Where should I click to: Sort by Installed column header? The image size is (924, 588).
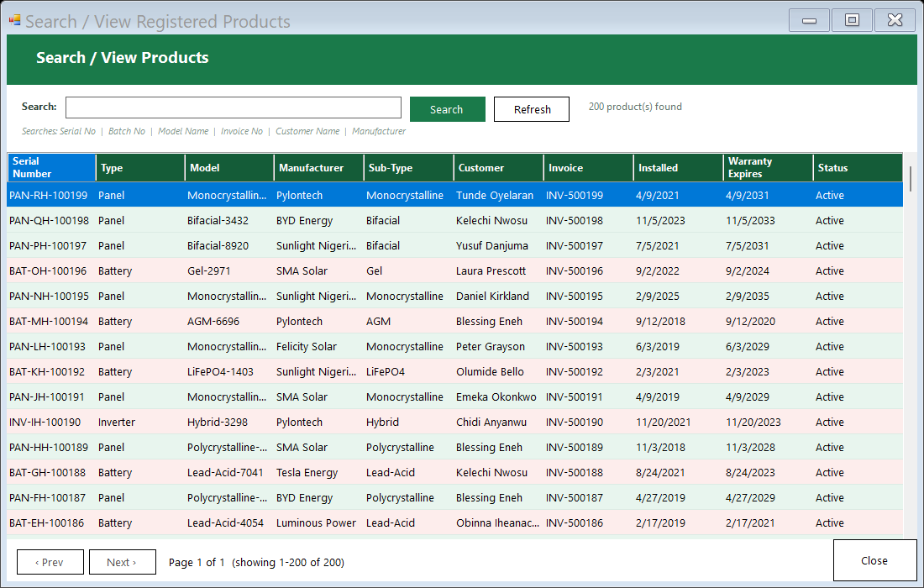[678, 167]
